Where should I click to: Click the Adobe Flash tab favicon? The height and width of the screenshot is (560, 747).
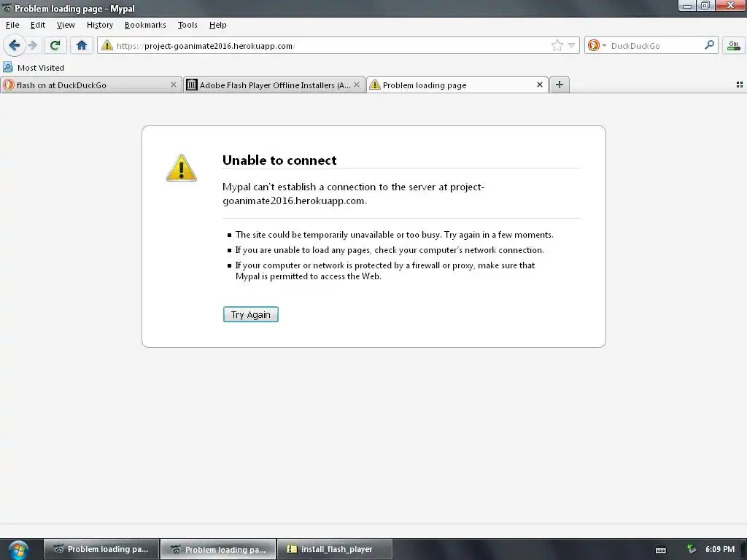point(192,85)
